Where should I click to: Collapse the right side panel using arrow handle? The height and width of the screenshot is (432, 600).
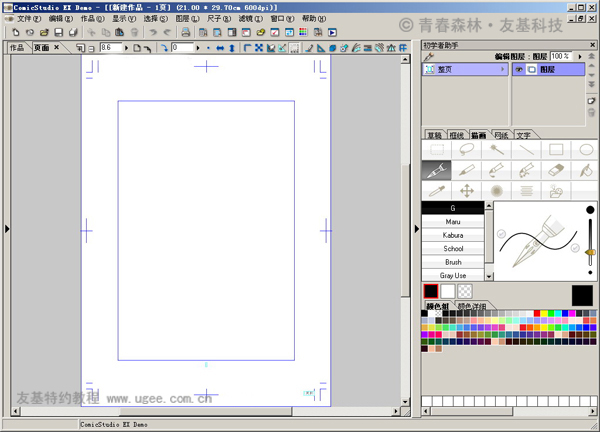click(x=416, y=229)
